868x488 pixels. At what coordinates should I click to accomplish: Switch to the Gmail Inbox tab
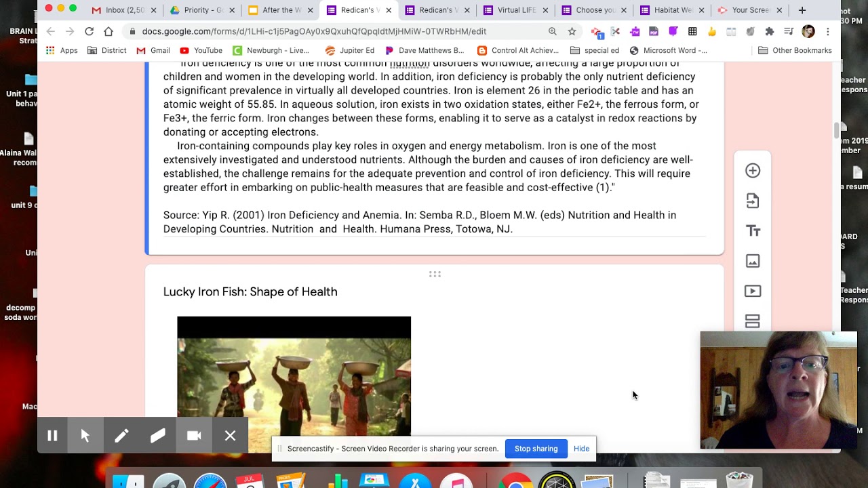(124, 10)
